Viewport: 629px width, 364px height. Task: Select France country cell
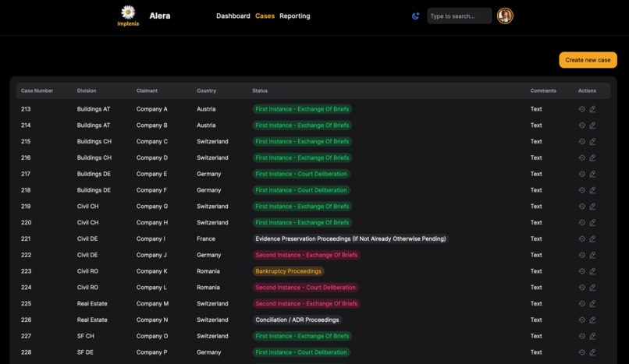pos(206,239)
